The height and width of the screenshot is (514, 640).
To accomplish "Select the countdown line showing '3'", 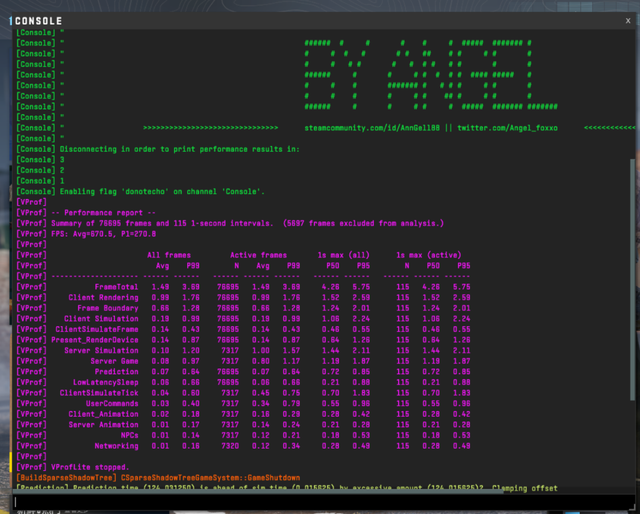I will tap(40, 160).
